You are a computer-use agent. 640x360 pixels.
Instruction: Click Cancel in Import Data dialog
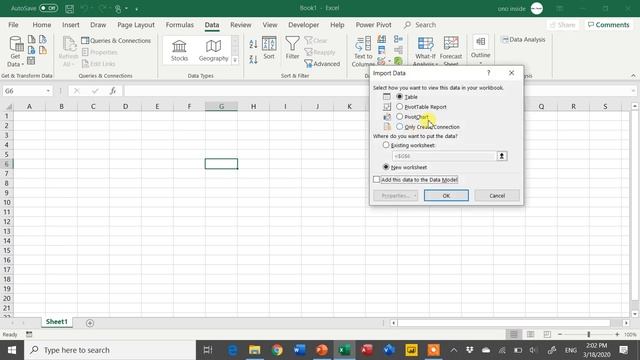pyautogui.click(x=497, y=196)
